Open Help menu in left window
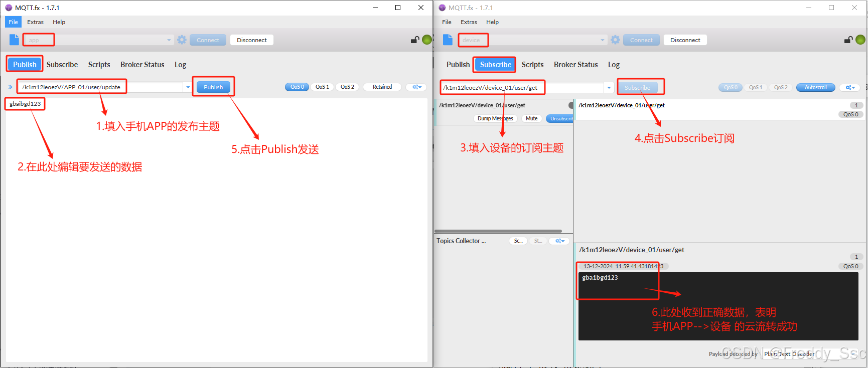 coord(59,22)
